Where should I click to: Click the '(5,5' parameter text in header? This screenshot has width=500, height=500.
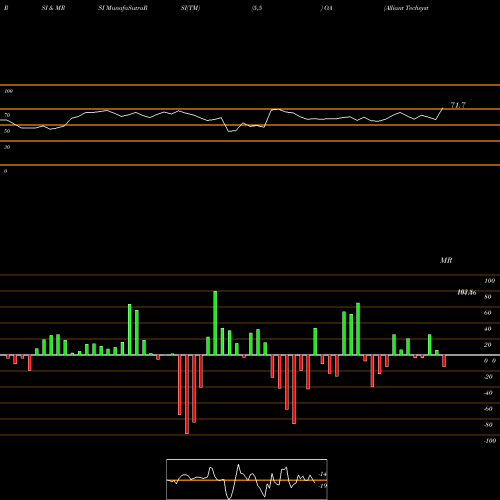pos(257,8)
